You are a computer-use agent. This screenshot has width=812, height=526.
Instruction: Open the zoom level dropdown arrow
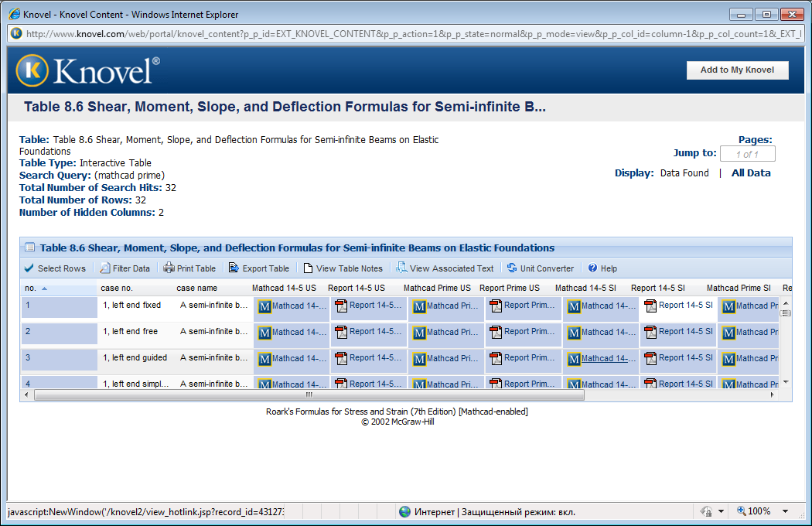(786, 511)
